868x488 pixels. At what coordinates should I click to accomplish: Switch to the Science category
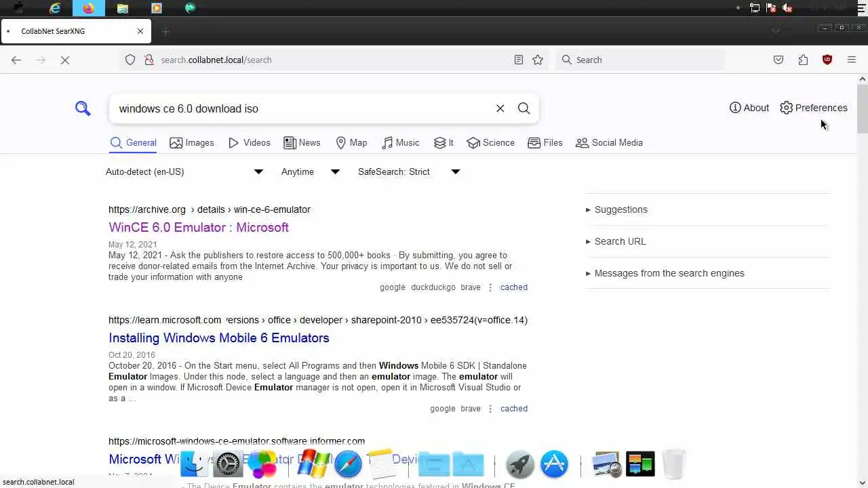490,143
